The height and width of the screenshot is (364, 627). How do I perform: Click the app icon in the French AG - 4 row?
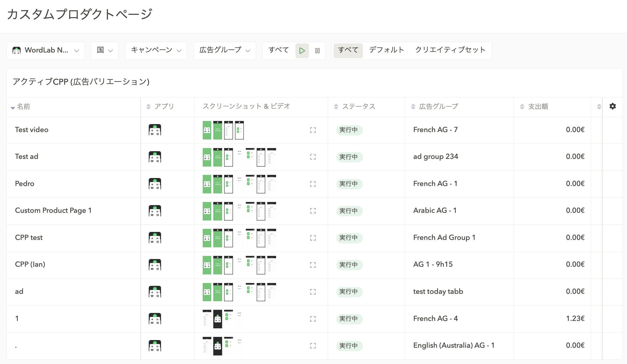[x=155, y=319]
